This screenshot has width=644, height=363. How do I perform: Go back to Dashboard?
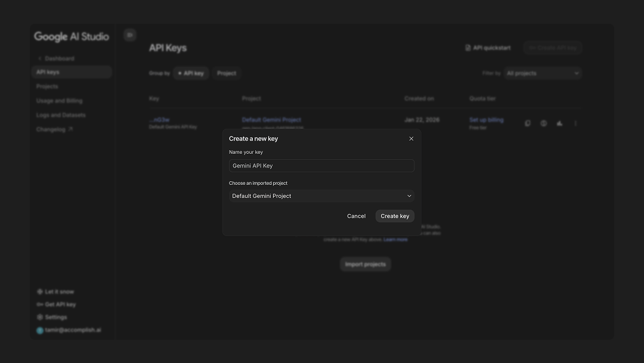56,58
